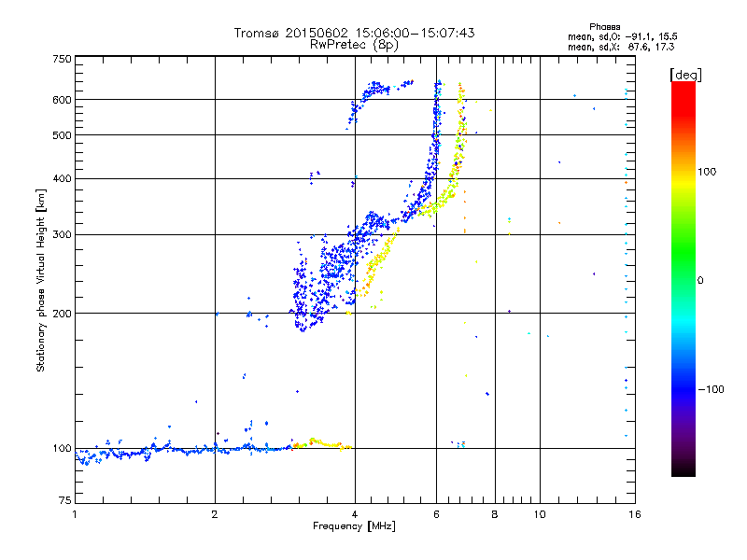The width and height of the screenshot is (747, 560).
Task: Click the y-axis tick label '200'
Action: (62, 314)
